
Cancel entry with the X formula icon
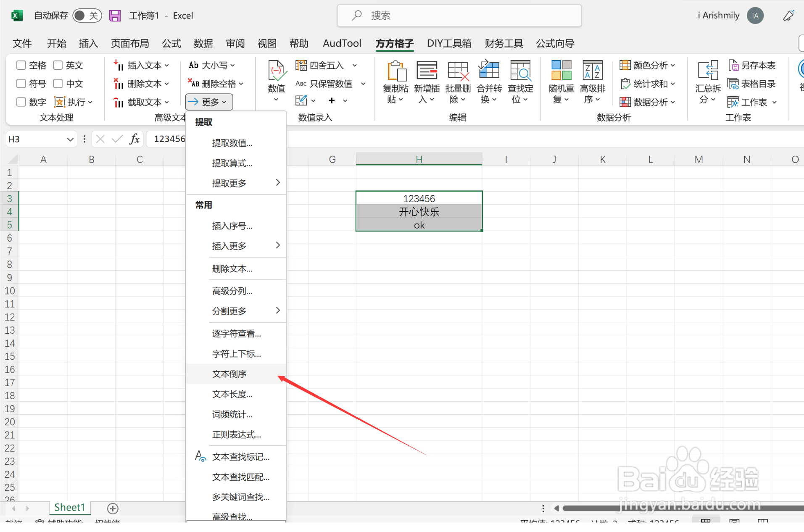click(100, 139)
